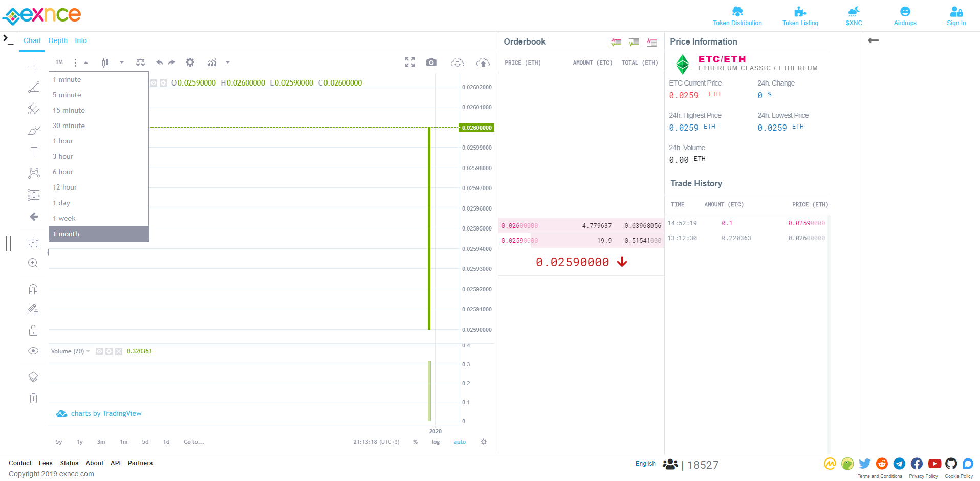980x481 pixels.
Task: Open the indicators icon
Action: click(x=212, y=62)
